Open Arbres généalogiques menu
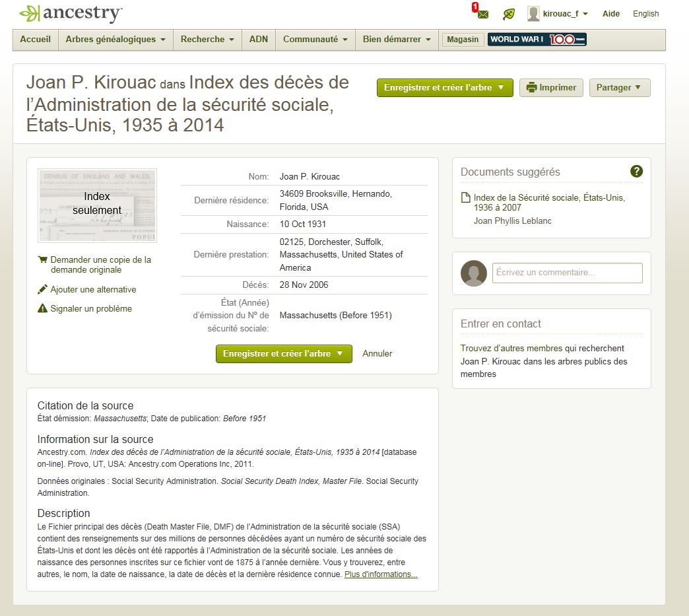This screenshot has width=689, height=616. (x=115, y=40)
